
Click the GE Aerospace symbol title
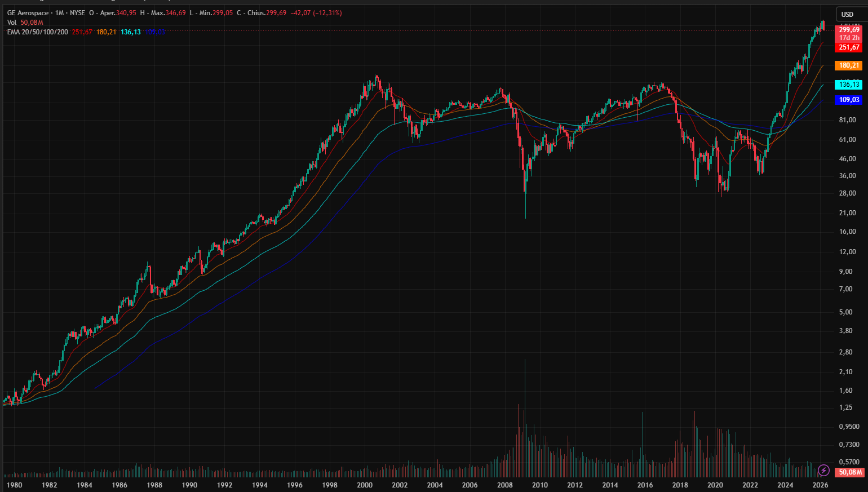coord(28,13)
